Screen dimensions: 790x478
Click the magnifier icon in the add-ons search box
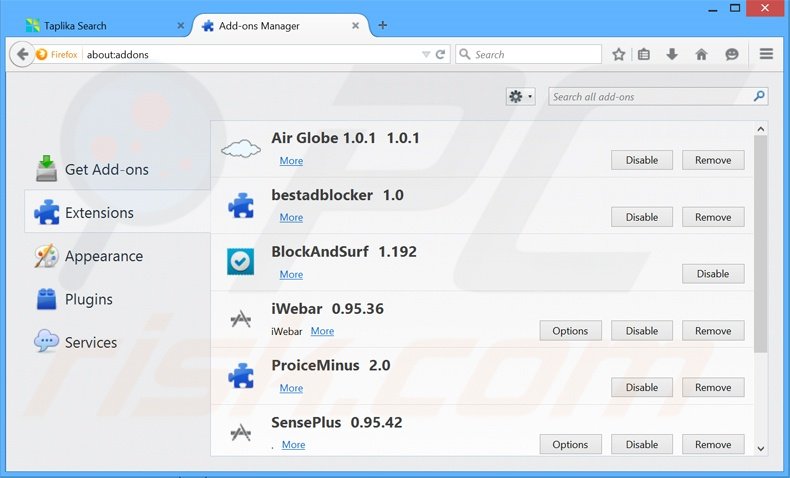pos(759,96)
